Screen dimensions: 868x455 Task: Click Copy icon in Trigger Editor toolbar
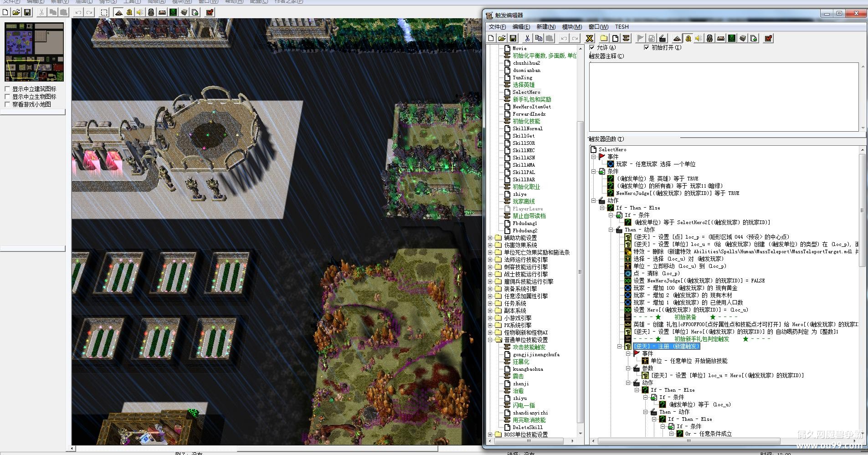pyautogui.click(x=539, y=38)
